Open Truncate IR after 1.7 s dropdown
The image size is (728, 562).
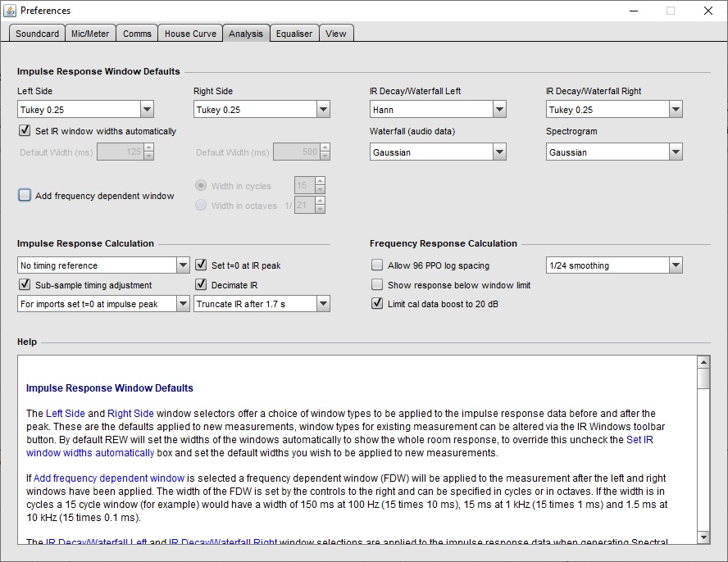pos(262,304)
